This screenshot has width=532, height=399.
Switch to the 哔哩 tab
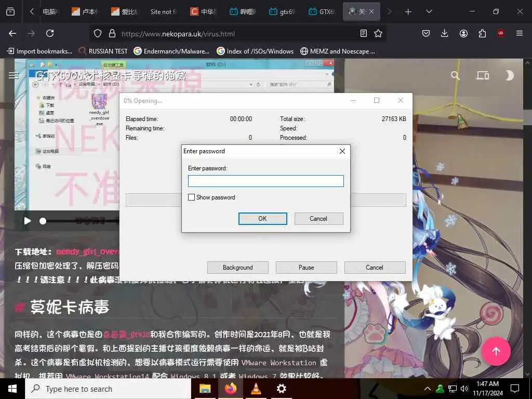point(242,12)
